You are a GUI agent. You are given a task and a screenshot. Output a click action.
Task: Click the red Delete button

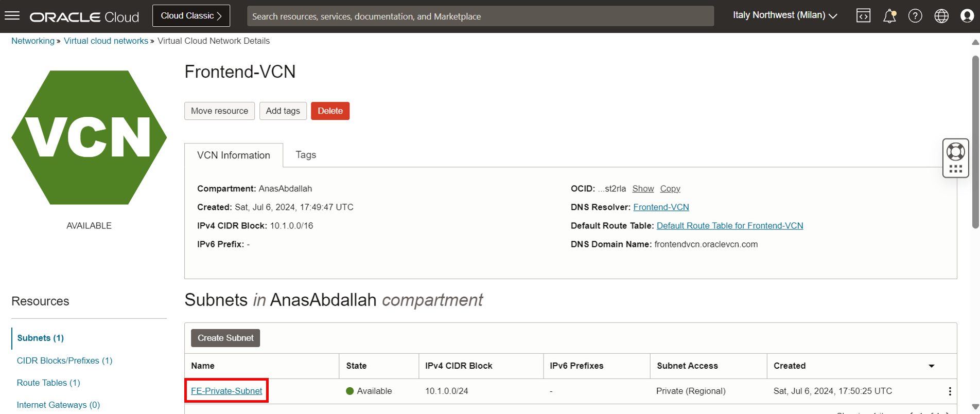pyautogui.click(x=330, y=111)
